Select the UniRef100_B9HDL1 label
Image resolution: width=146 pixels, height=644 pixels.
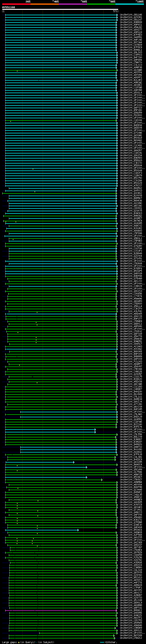pos(131,50)
